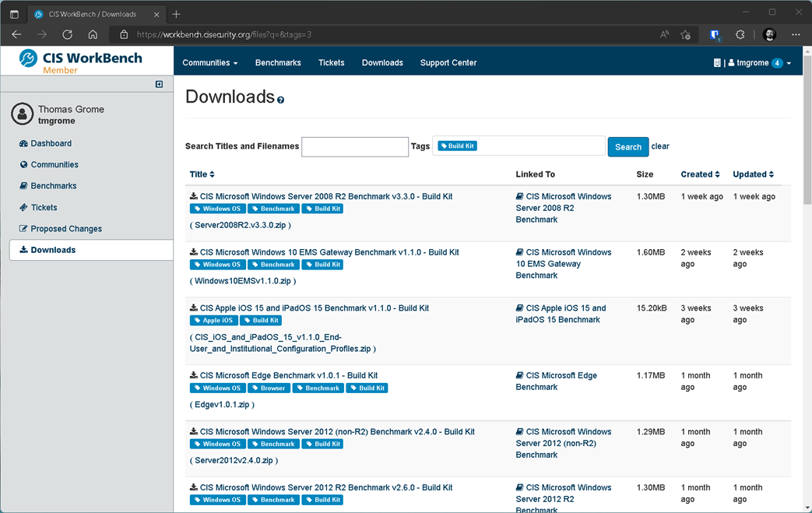Open the tab actions menu icon
The width and height of the screenshot is (812, 513).
pos(14,15)
